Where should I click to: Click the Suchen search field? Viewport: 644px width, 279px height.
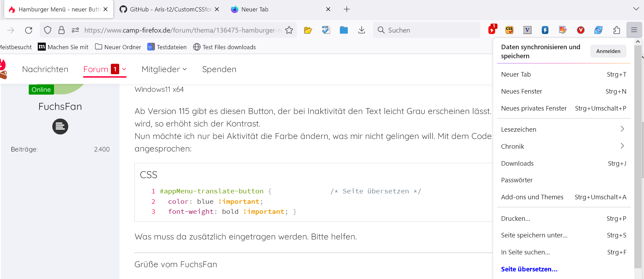(x=430, y=30)
